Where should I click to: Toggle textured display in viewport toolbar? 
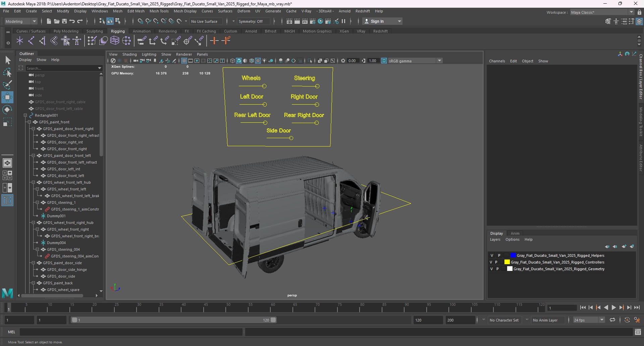(x=258, y=61)
